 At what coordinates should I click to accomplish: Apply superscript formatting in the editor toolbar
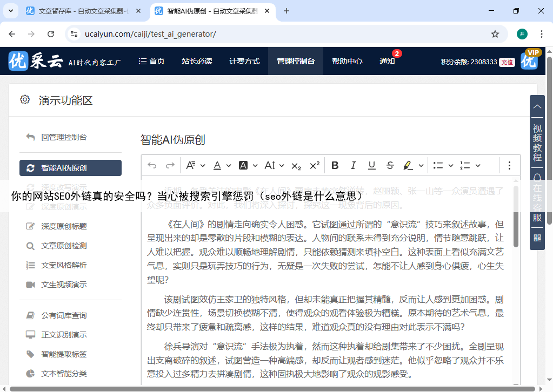(x=315, y=166)
